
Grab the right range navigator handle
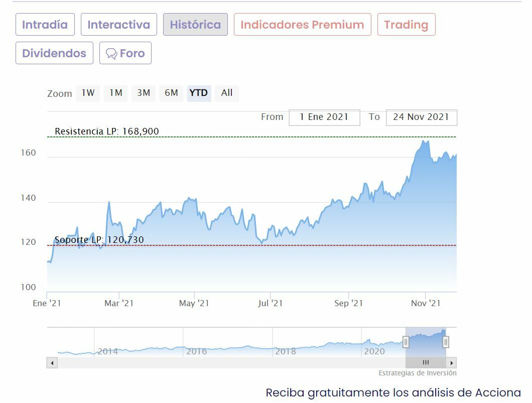pyautogui.click(x=446, y=342)
